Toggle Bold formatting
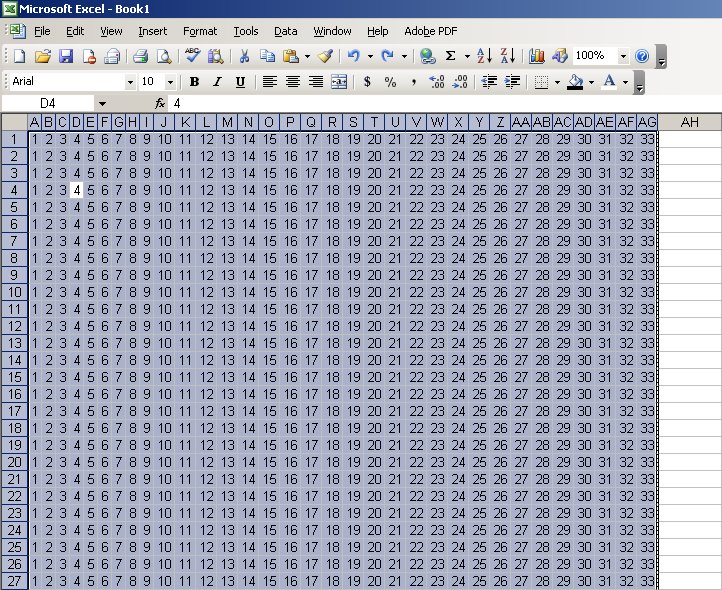Image resolution: width=722 pixels, height=590 pixels. 194,82
